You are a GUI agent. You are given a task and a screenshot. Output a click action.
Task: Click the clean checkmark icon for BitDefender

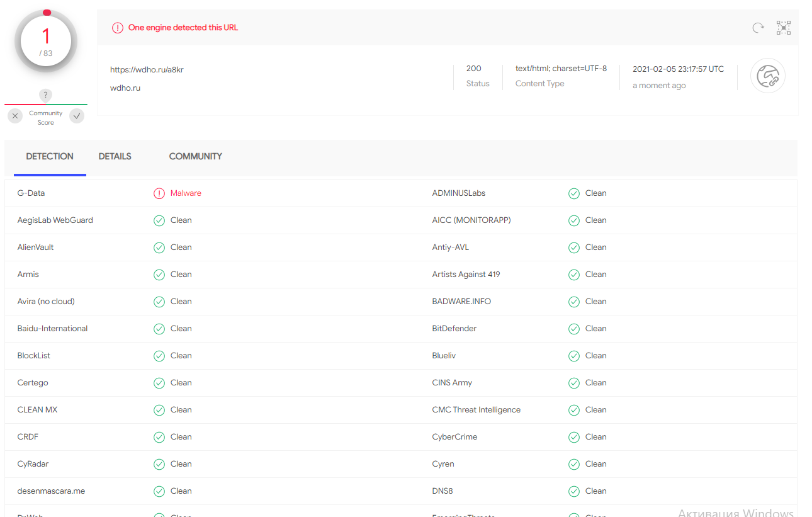point(574,329)
